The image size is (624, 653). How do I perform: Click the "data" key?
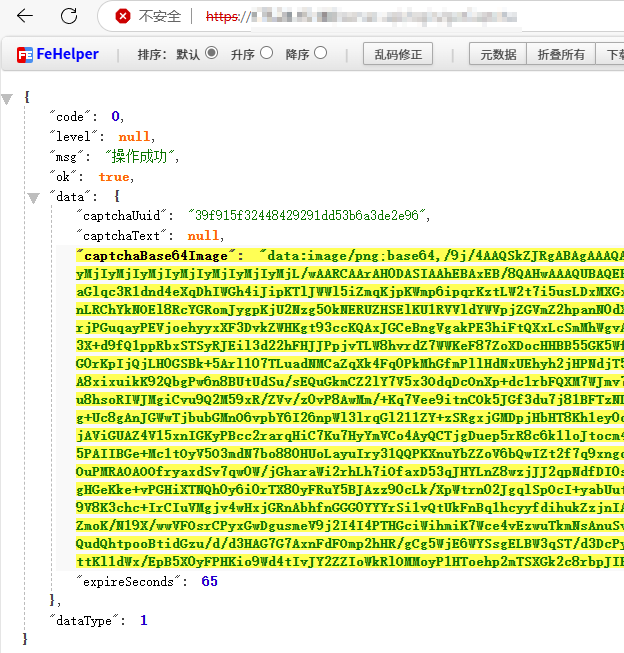coord(70,197)
